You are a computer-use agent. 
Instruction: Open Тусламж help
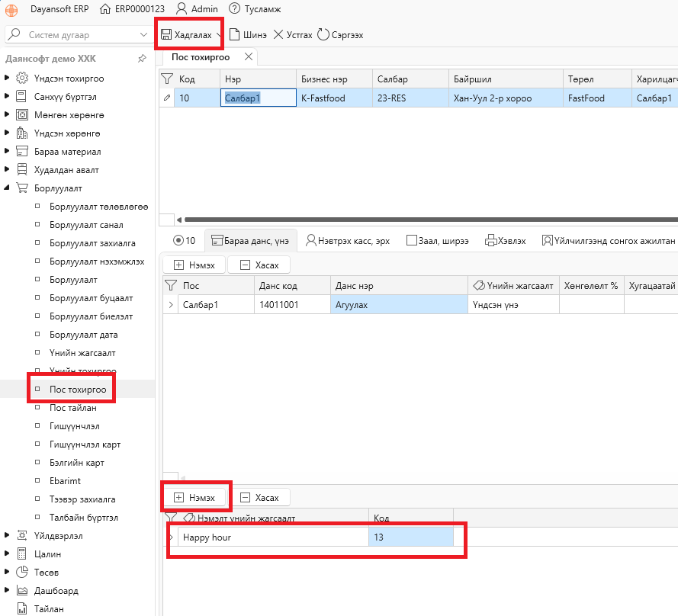[255, 8]
